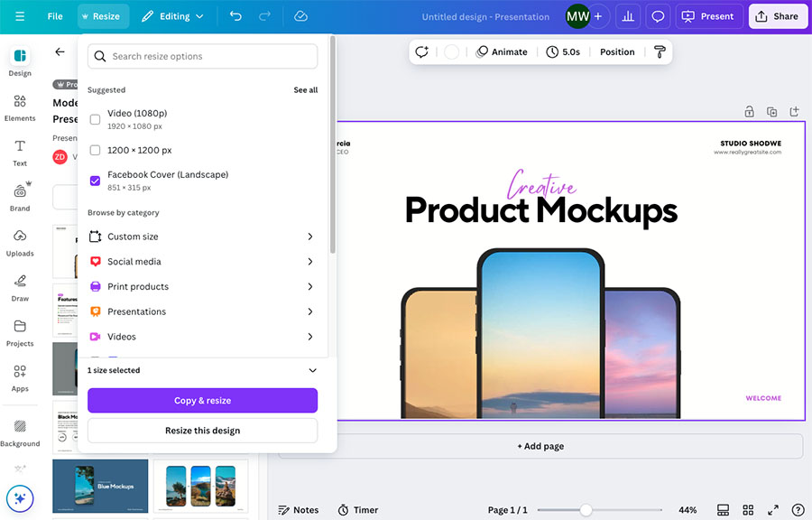Open the Editing mode dropdown

[172, 16]
